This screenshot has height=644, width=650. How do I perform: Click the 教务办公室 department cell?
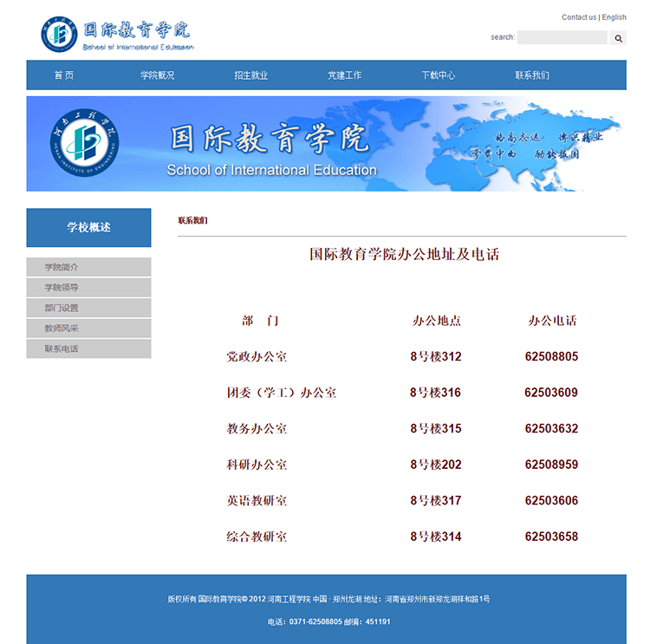tap(257, 429)
